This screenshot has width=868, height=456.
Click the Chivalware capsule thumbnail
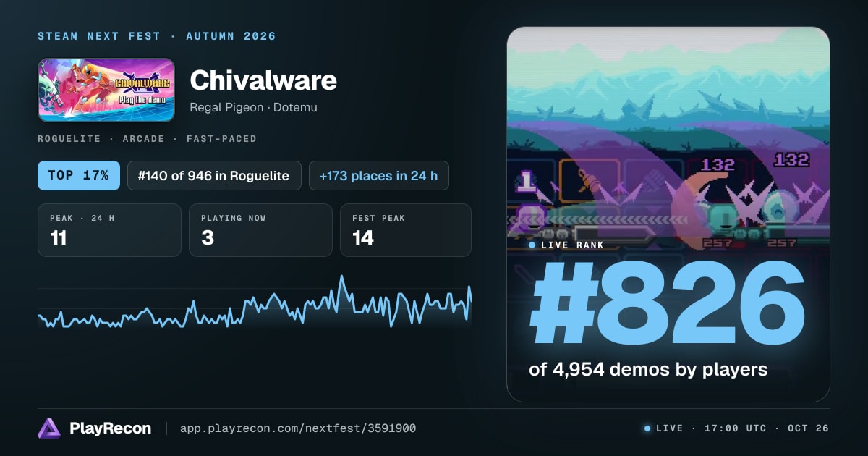(106, 90)
